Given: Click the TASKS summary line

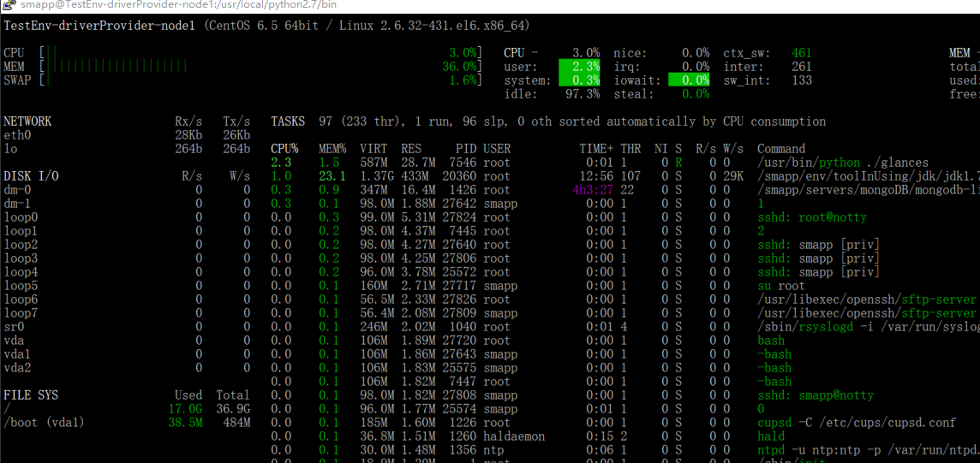Looking at the screenshot, I should [548, 121].
